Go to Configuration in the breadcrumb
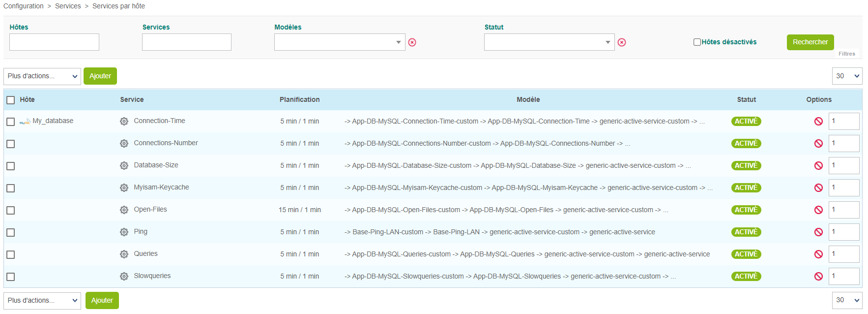 click(24, 6)
